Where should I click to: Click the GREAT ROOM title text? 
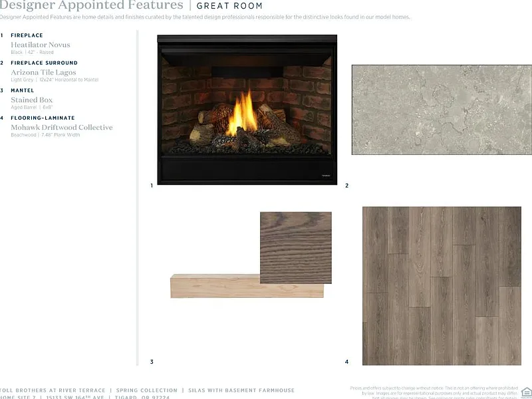[x=229, y=6]
